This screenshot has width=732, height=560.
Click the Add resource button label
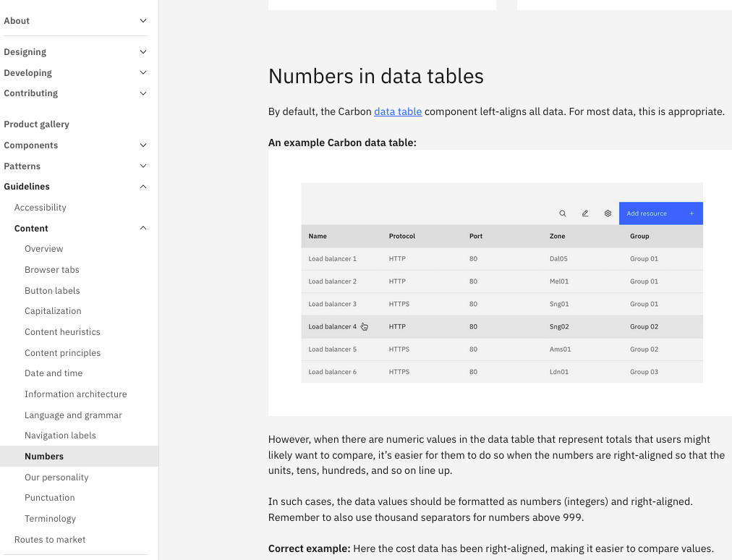coord(647,213)
